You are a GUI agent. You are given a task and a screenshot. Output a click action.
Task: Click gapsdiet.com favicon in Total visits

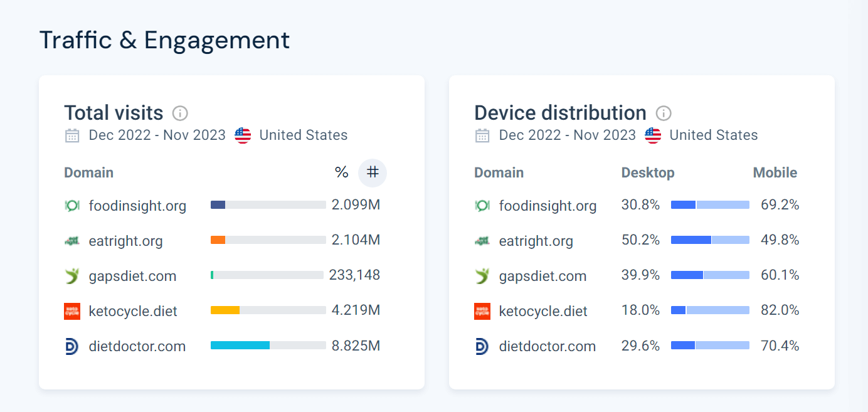tap(72, 276)
